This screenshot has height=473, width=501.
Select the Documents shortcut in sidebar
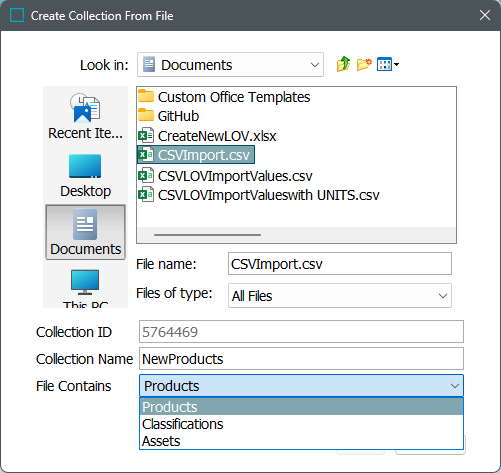pos(85,232)
